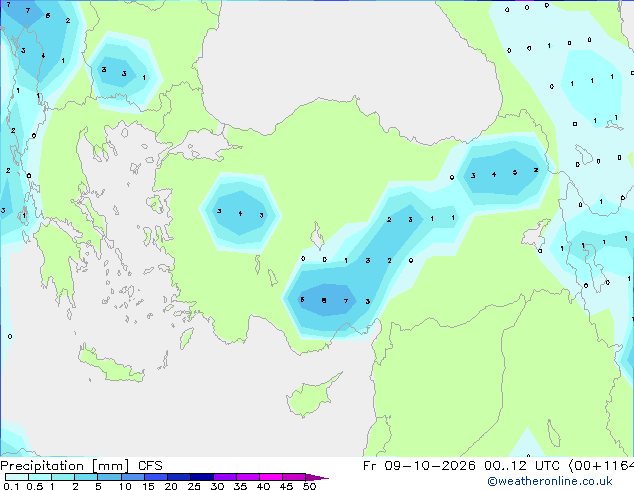Screen dimensions: 634x490
Task: Click the 0.1–0.5 mm legend color box
Action: point(17,477)
